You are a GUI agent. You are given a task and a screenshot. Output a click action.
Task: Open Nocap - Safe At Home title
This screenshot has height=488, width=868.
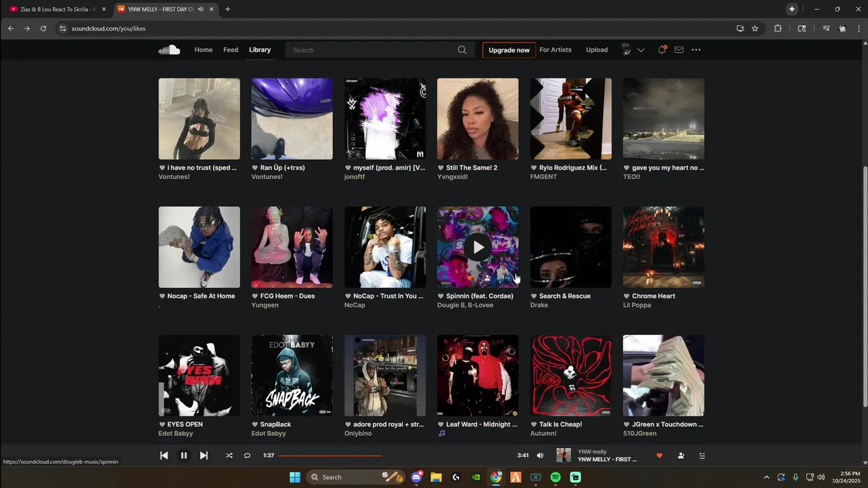201,296
